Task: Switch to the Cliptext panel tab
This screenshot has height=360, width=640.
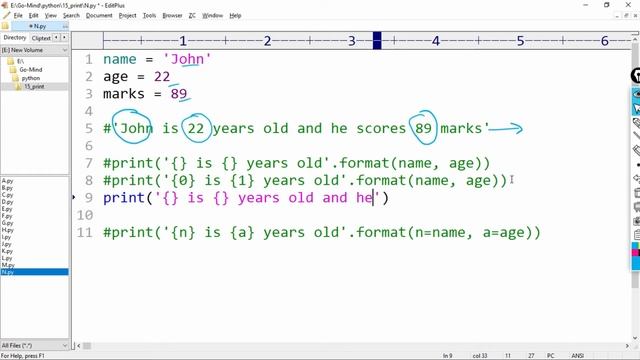Action: pyautogui.click(x=41, y=38)
